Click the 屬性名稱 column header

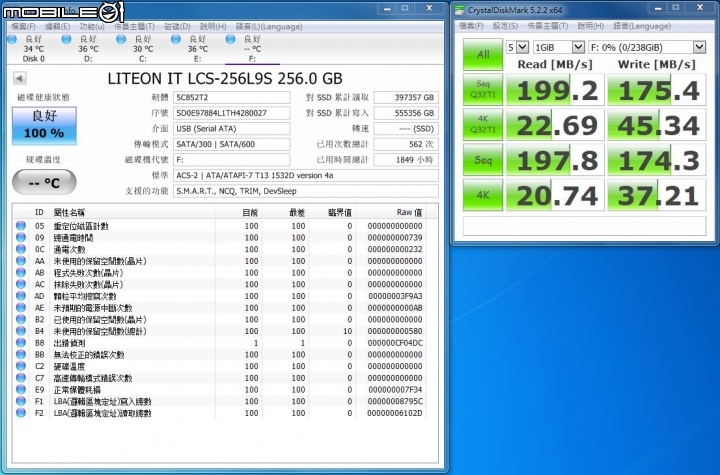pos(132,212)
